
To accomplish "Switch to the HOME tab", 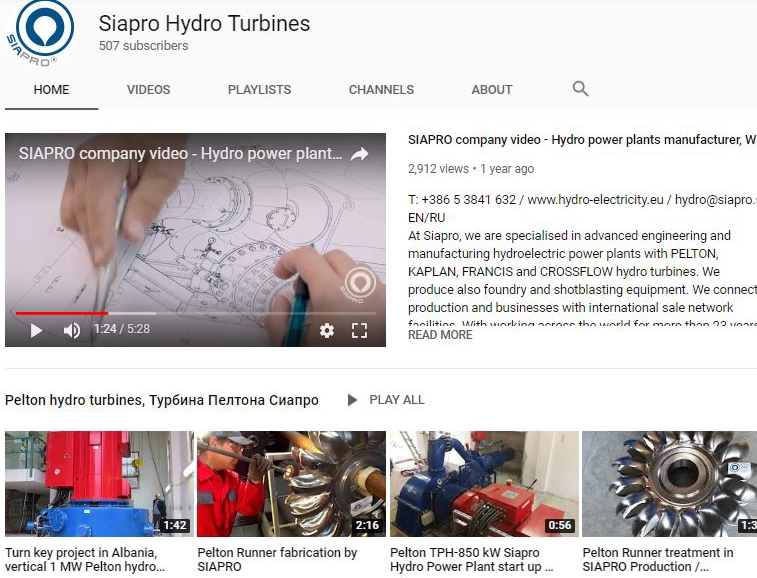I will (51, 90).
